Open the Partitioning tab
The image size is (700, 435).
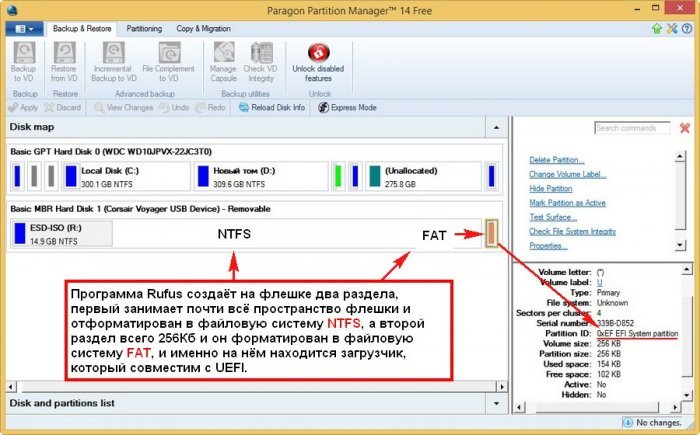tap(144, 29)
